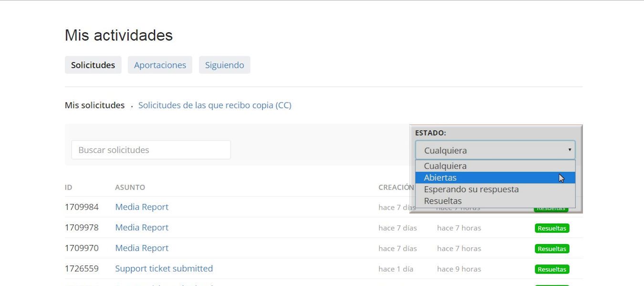Click ticket ID 1709978
The image size is (644, 286).
[82, 227]
